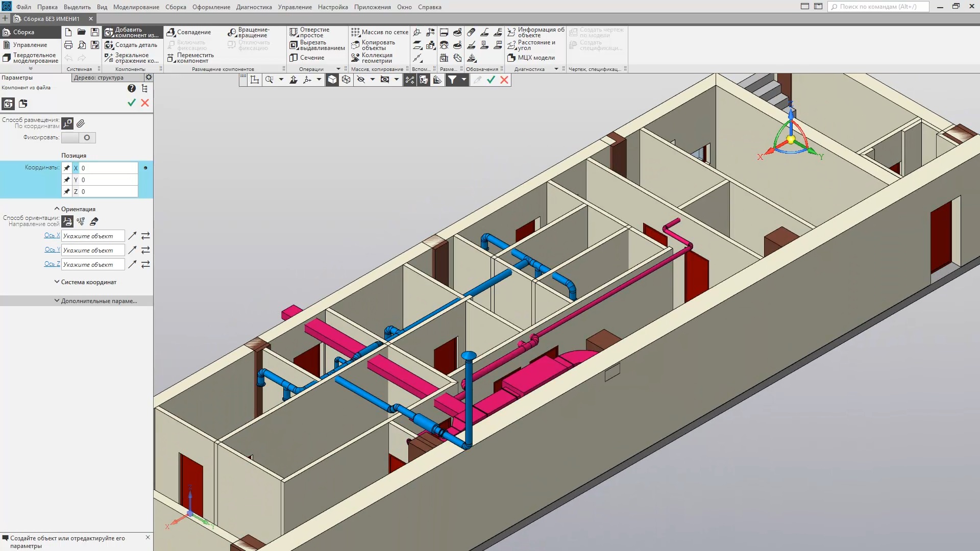The height and width of the screenshot is (551, 980).
Task: Click the paperclip placement method icon
Action: pos(81,123)
